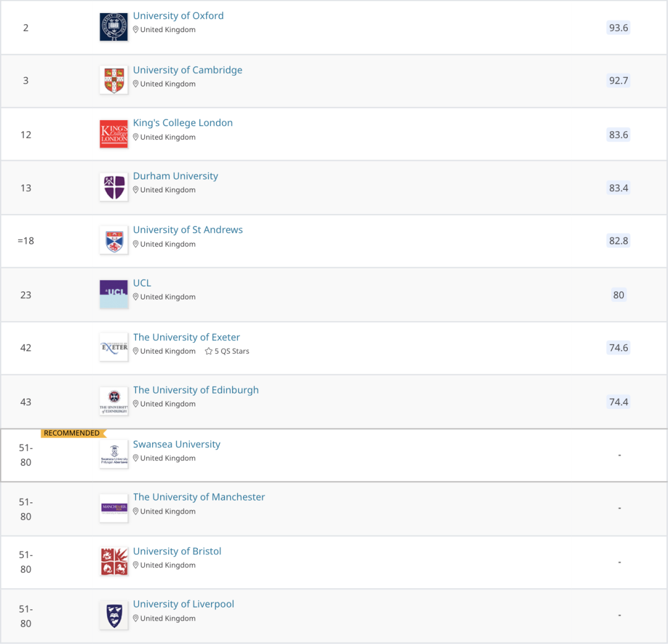Click the University of Edinburgh logo
668x644 pixels.
(114, 401)
